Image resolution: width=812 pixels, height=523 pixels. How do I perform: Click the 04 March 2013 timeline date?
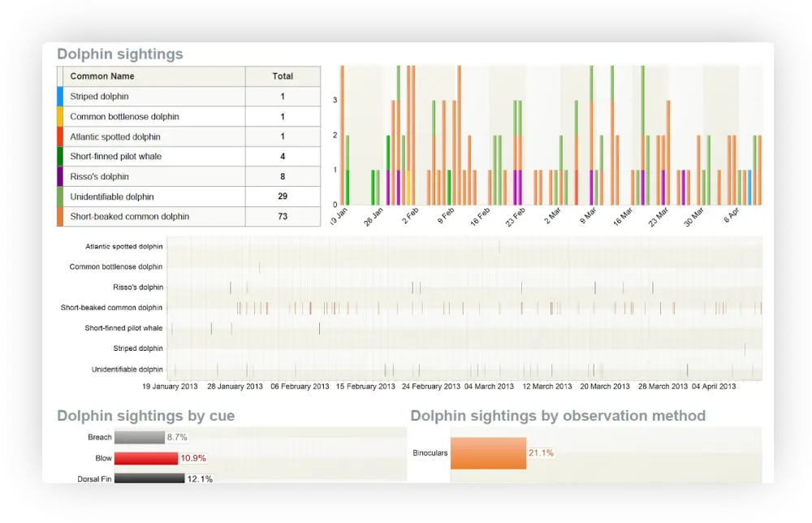click(x=489, y=387)
